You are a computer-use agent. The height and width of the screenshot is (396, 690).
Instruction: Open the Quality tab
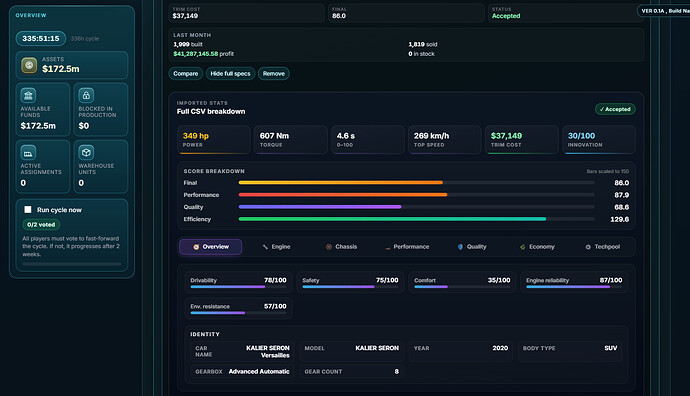coord(472,247)
